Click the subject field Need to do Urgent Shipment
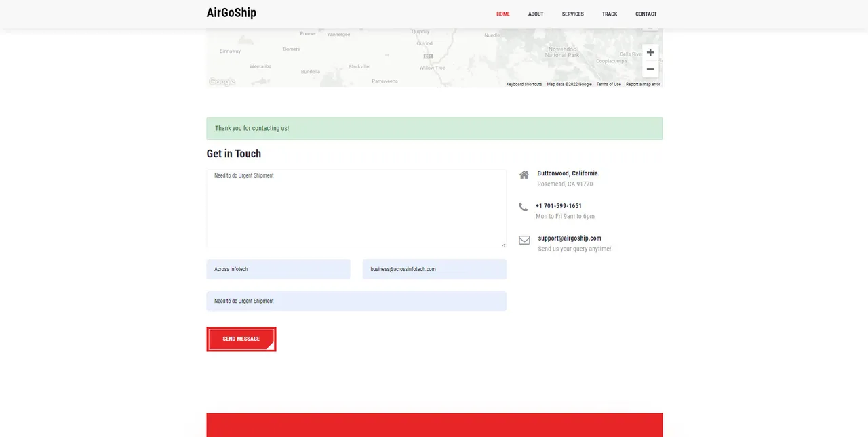The height and width of the screenshot is (437, 868). [x=356, y=301]
